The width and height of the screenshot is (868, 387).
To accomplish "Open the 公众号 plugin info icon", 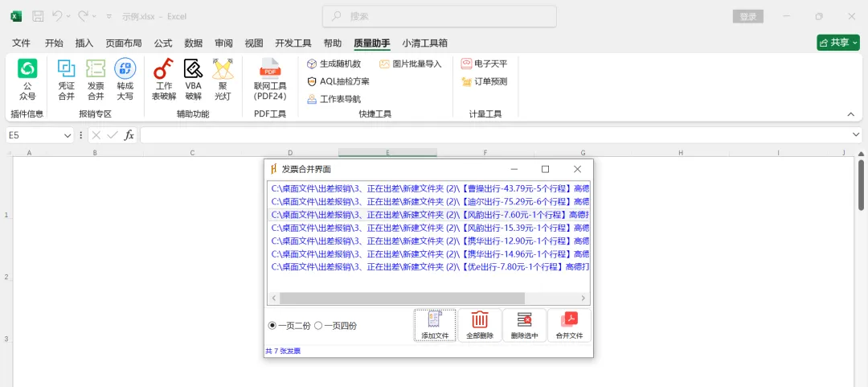I will coord(27,80).
